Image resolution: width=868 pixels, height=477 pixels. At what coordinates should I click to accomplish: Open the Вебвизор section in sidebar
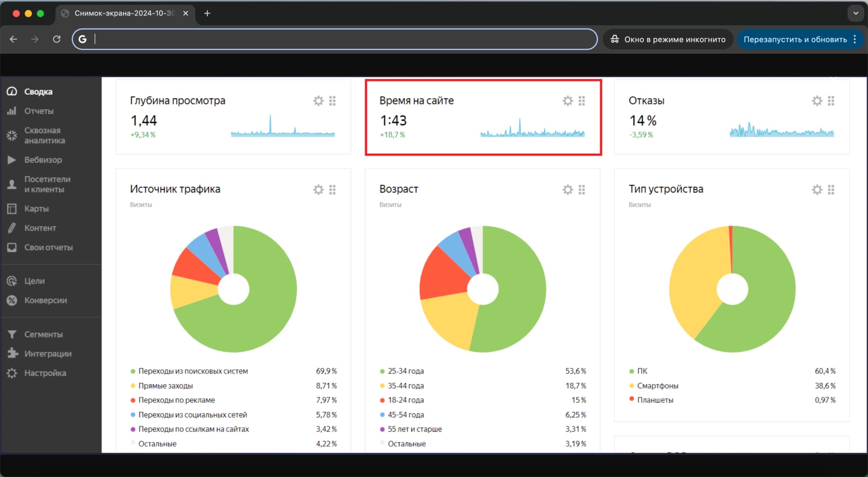(43, 160)
